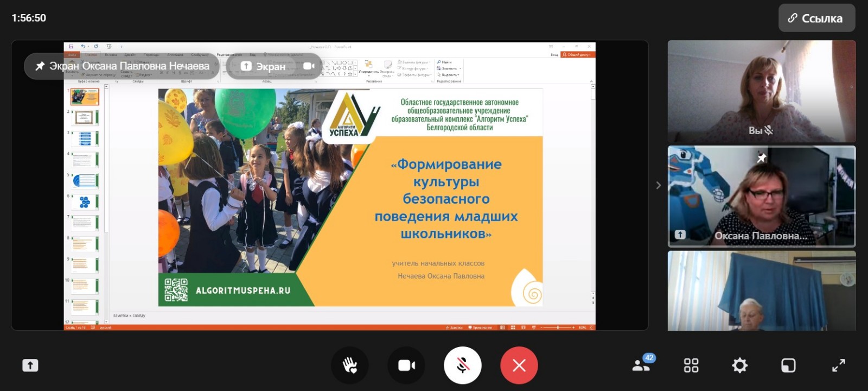Select slide 6 thumbnail with blue hexagons

[85, 202]
